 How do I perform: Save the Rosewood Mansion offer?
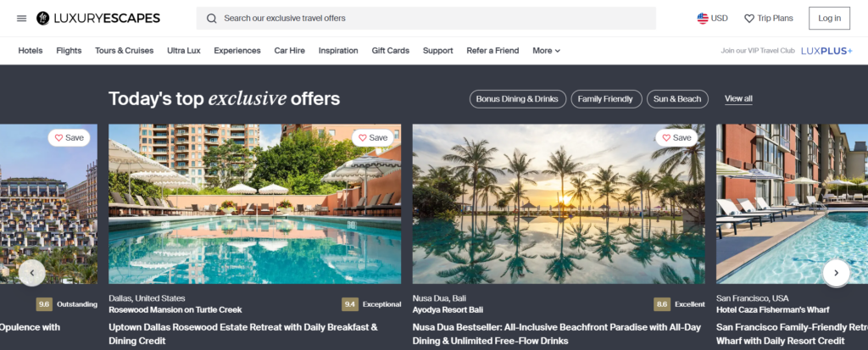click(x=373, y=138)
